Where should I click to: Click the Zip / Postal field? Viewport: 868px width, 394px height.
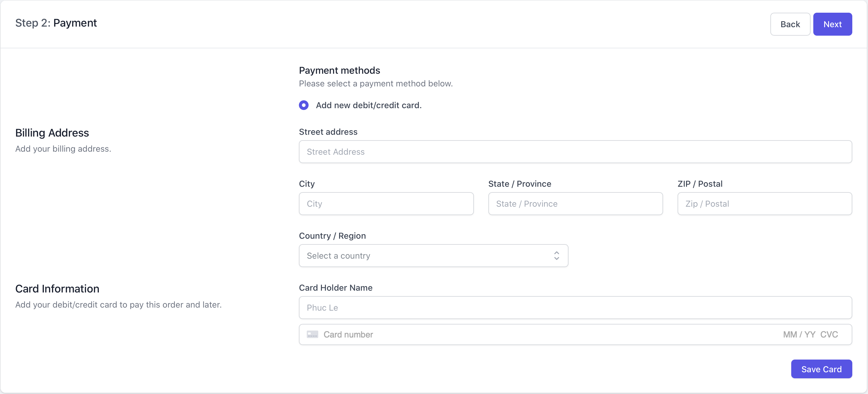pos(765,204)
